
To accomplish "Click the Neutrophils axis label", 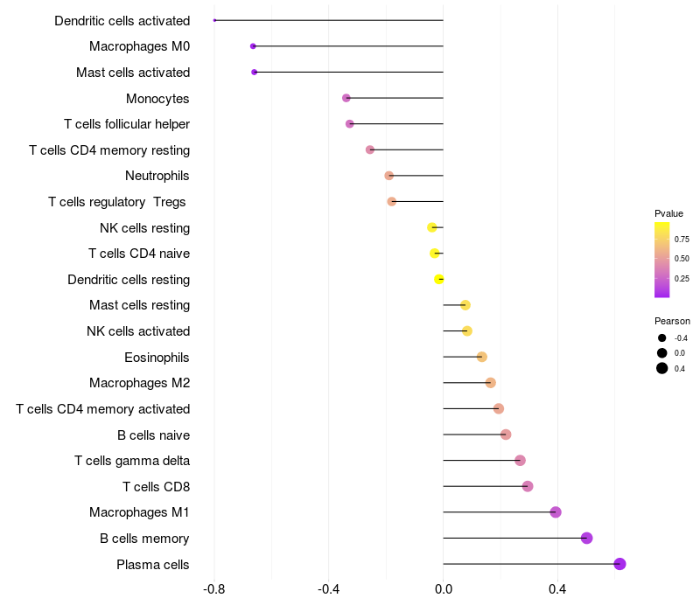I will pos(157,176).
